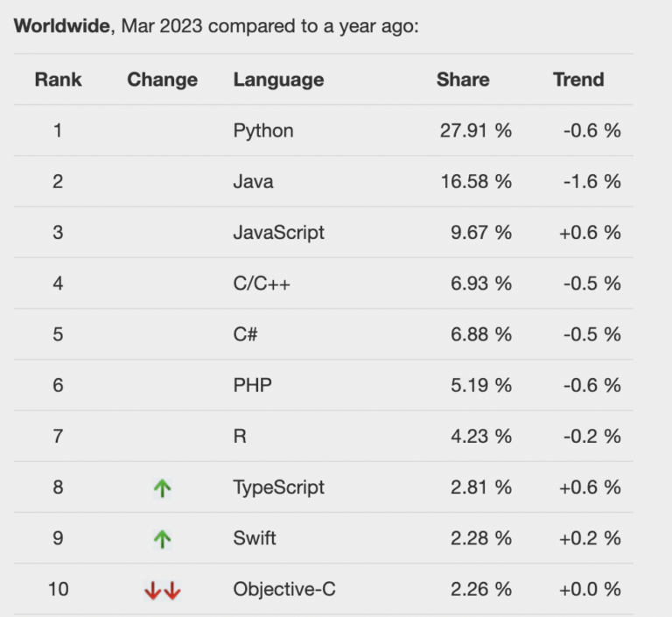Click the C/C++ language entry
The width and height of the screenshot is (672, 617).
click(x=262, y=284)
